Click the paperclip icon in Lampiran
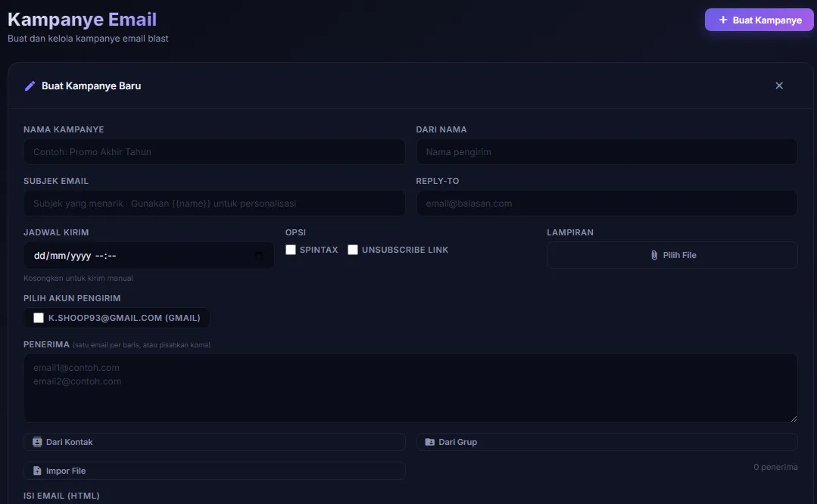The width and height of the screenshot is (817, 504). point(654,255)
